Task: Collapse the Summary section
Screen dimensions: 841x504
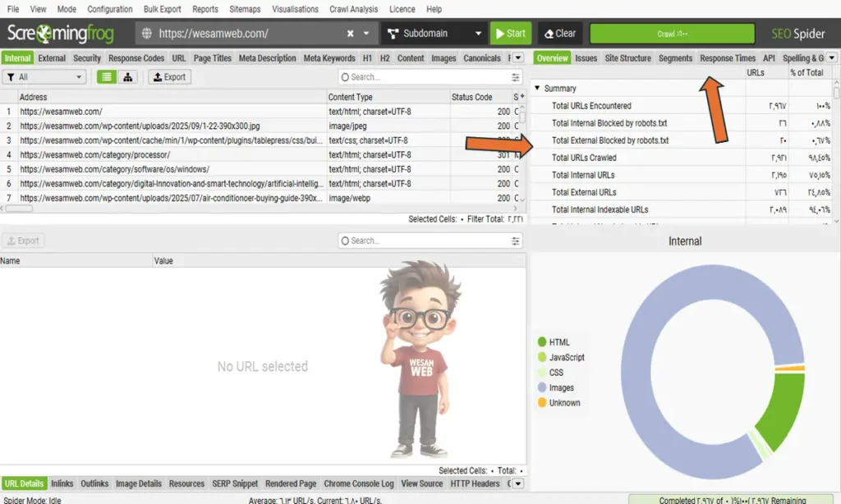Action: pyautogui.click(x=538, y=89)
